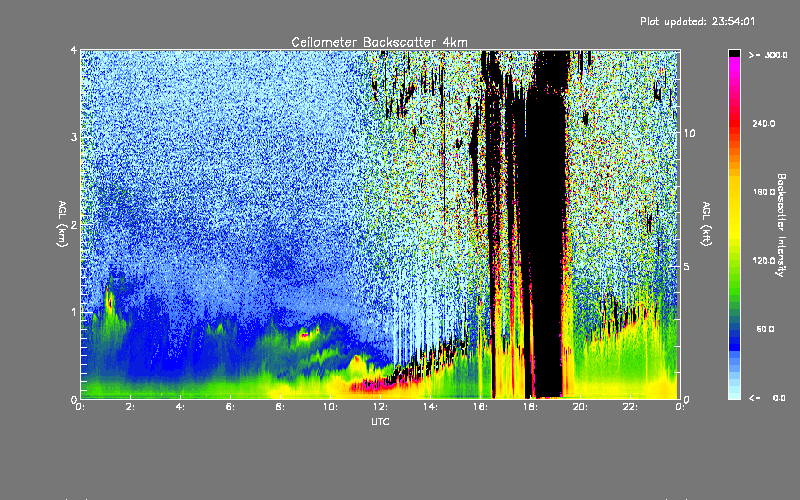Click the '180.0' colorbar tick label
This screenshot has height=500, width=800.
(x=764, y=192)
